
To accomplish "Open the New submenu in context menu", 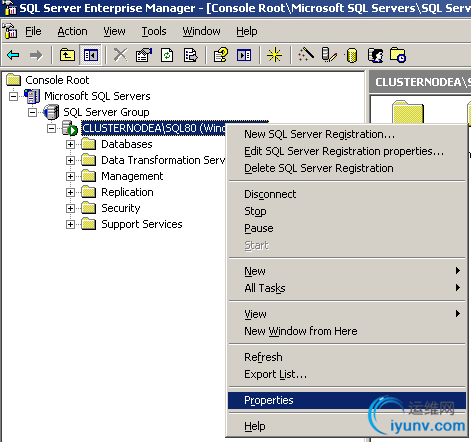I will 347,271.
